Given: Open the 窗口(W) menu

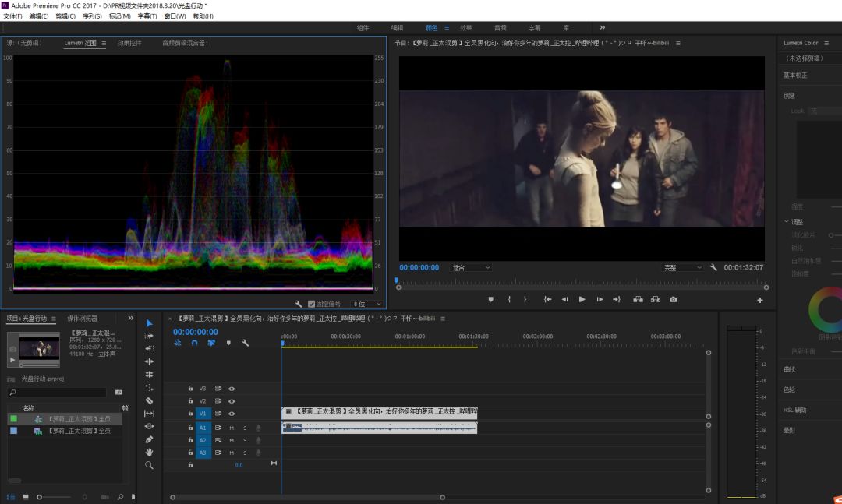Looking at the screenshot, I should click(175, 16).
